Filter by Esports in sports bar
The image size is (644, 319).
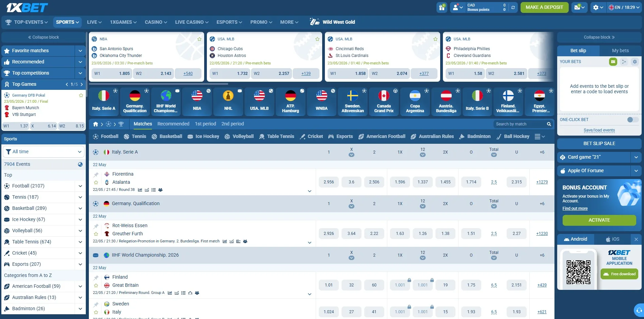pyautogui.click(x=340, y=136)
